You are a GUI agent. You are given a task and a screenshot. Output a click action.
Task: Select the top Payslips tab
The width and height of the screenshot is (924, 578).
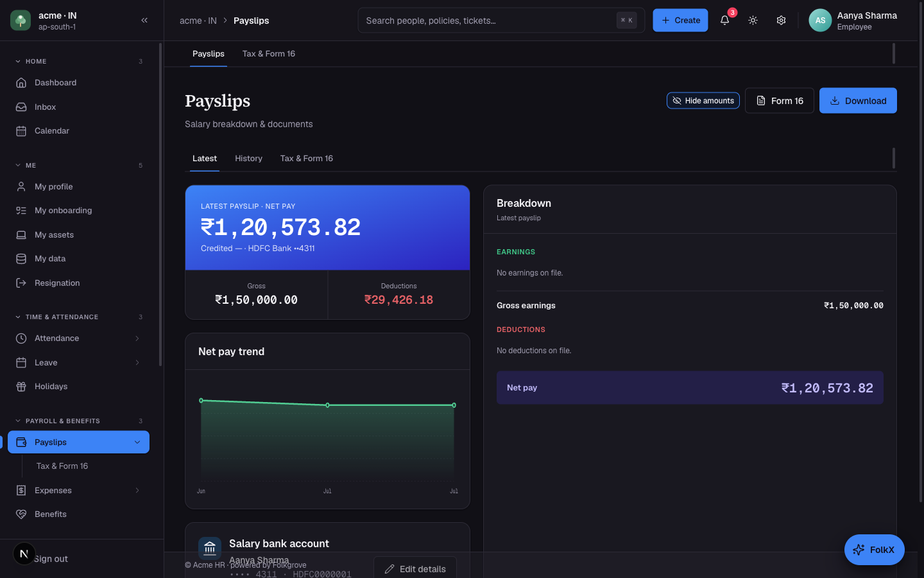(x=209, y=54)
